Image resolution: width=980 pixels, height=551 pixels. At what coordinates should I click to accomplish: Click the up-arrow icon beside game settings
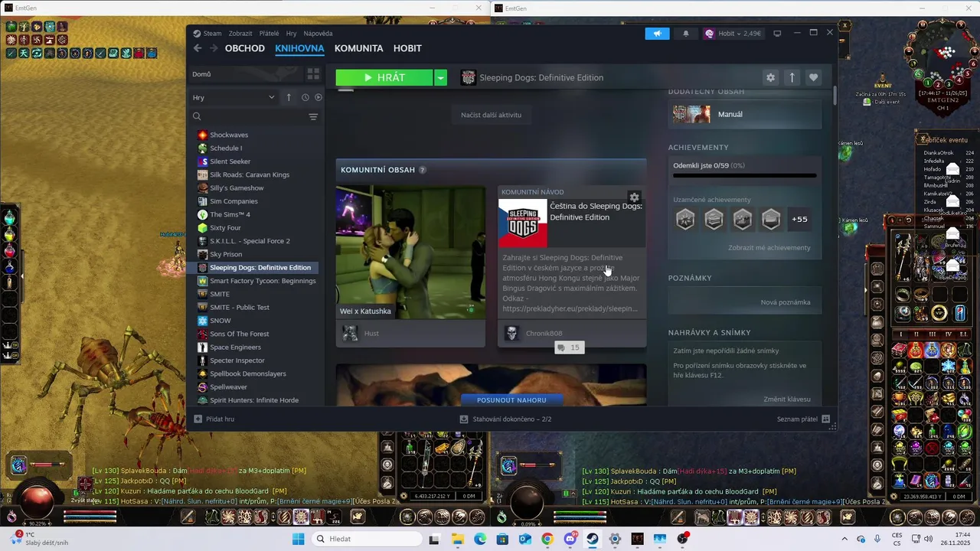[x=792, y=77]
